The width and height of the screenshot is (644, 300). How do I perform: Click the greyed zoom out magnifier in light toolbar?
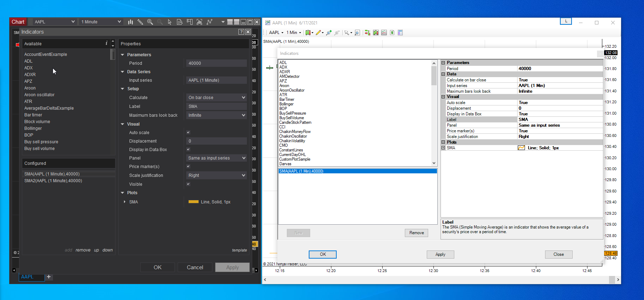tap(337, 33)
